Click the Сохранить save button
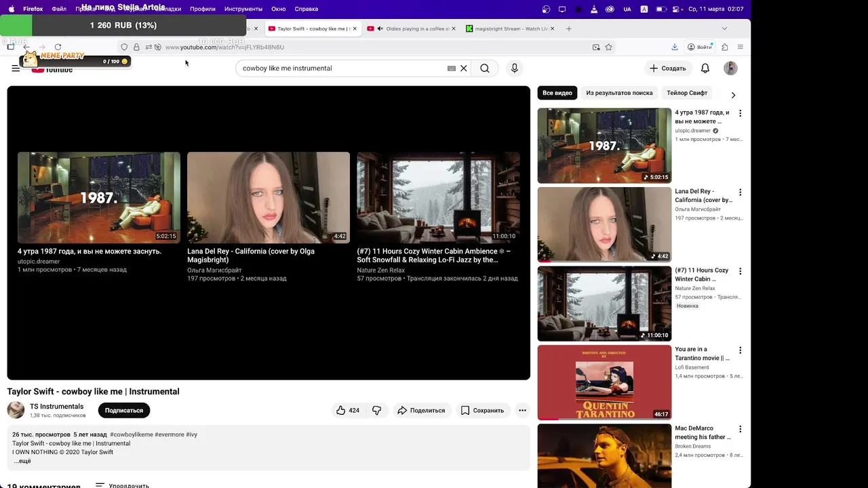868x488 pixels. 482,410
